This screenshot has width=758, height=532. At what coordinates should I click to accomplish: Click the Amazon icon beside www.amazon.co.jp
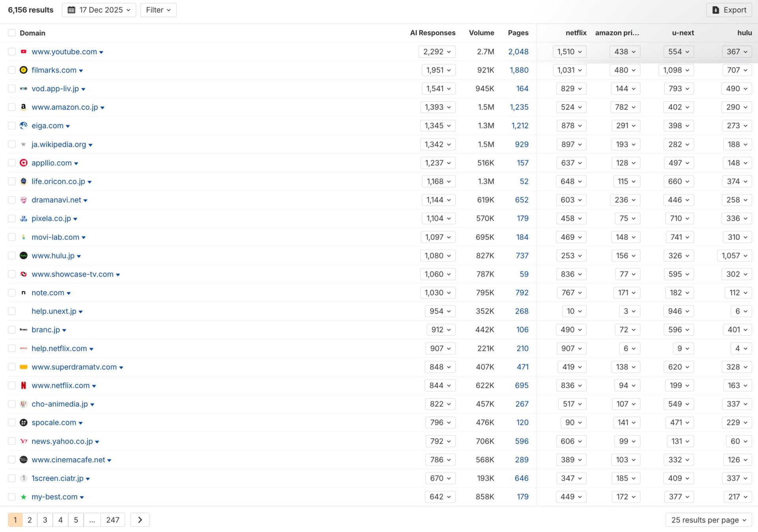24,107
